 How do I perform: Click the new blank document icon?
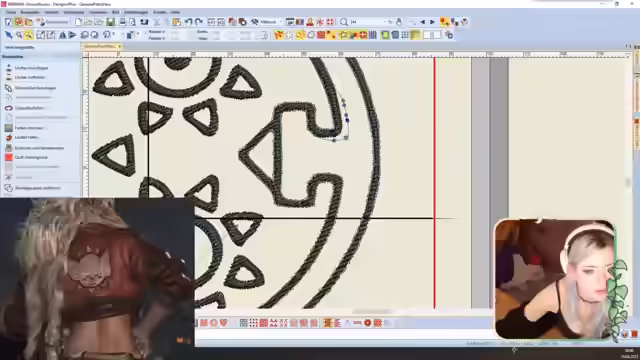click(79, 22)
